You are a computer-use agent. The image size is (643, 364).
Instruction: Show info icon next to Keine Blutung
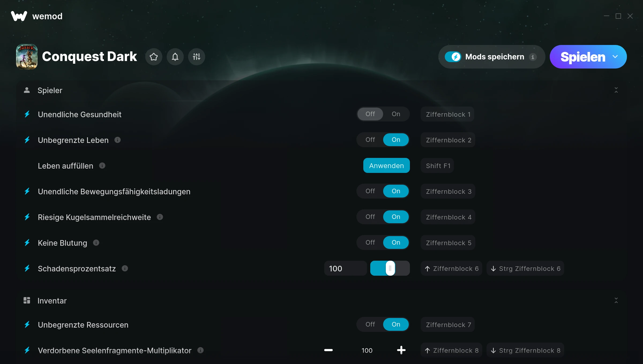[x=96, y=243]
